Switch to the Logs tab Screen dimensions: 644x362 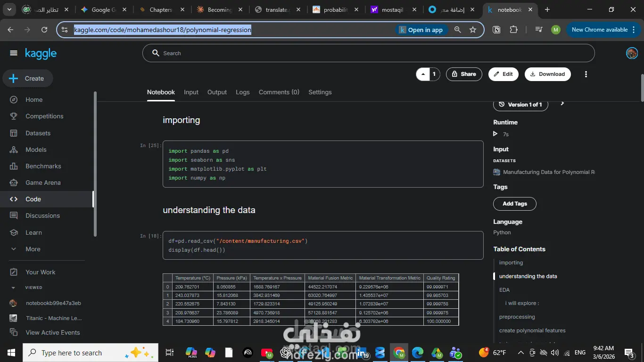pyautogui.click(x=243, y=92)
